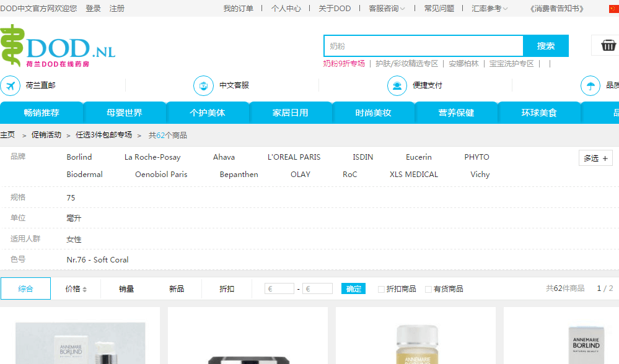Click the China flag icon
Viewport: 619px width, 364px height.
614,9
